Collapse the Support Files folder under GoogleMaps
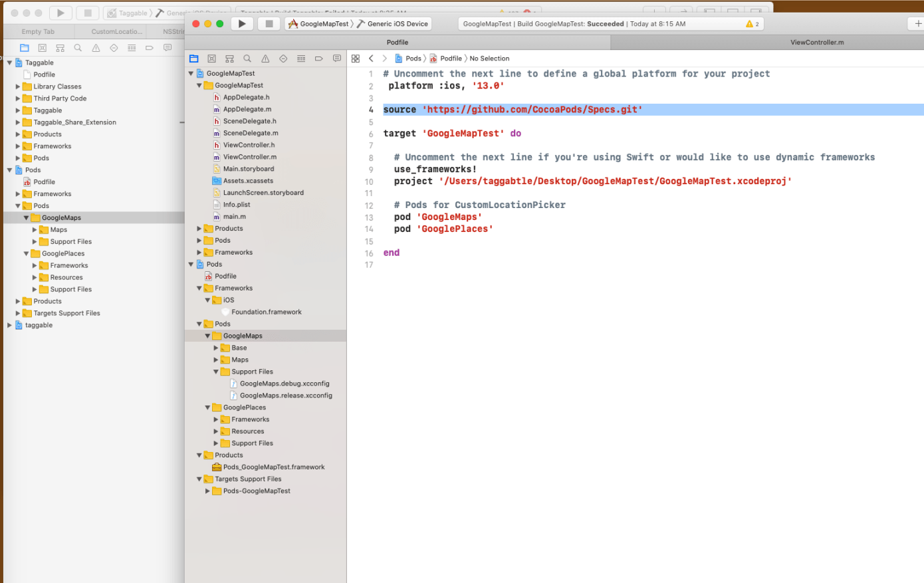Screen dimensions: 924x583 point(216,372)
